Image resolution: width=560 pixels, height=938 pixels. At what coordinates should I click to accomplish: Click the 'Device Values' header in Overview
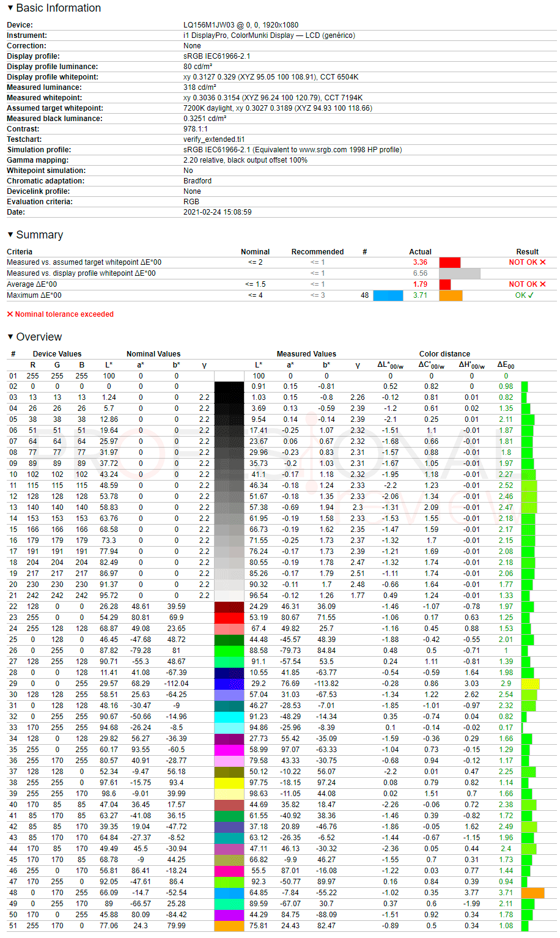[x=57, y=354]
